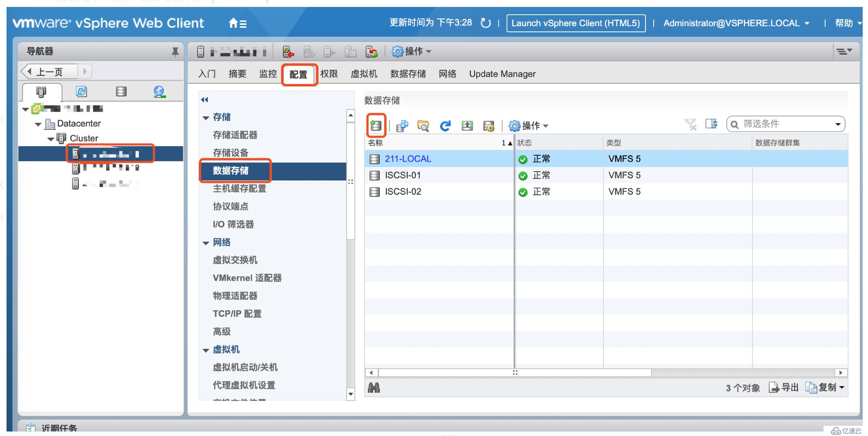This screenshot has width=868, height=436.
Task: Collapse the Cluster tree node
Action: (x=51, y=139)
